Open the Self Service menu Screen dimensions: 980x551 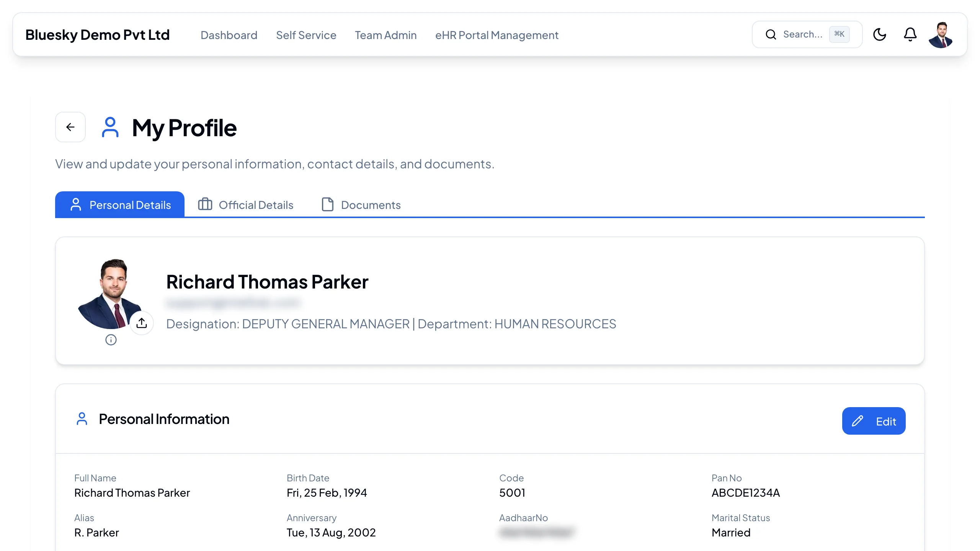coord(306,35)
